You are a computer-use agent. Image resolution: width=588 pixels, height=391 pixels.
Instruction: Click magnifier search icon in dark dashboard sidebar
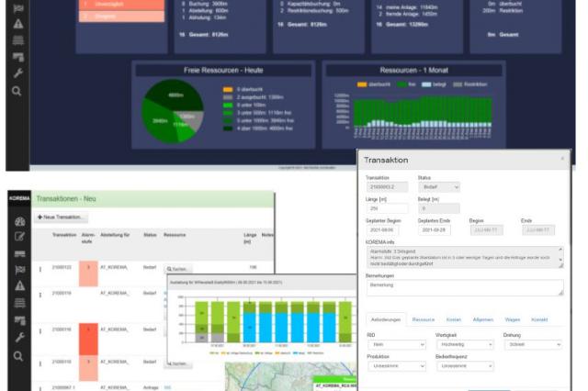[17, 91]
